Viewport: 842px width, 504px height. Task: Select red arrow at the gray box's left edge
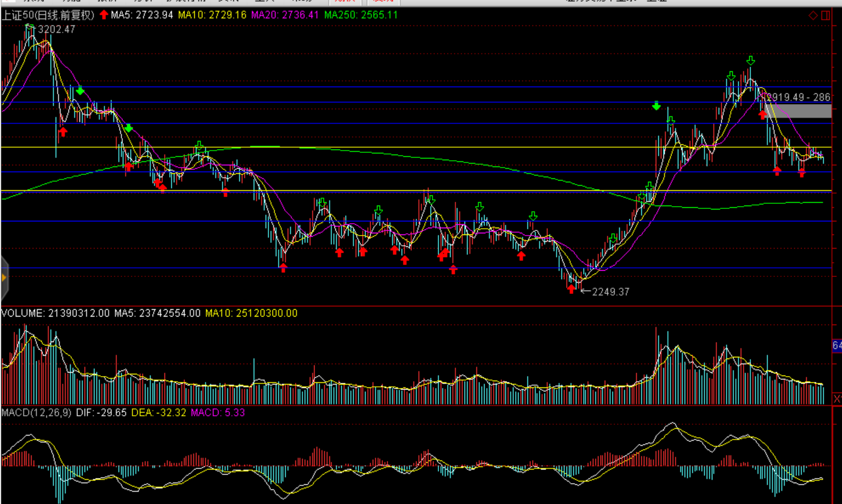763,115
